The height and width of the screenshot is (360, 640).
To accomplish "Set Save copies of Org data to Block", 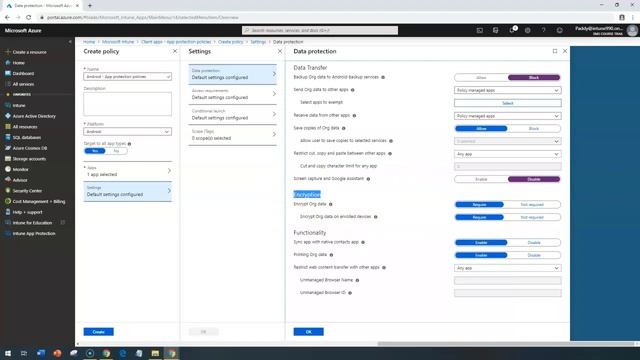I will click(x=534, y=129).
